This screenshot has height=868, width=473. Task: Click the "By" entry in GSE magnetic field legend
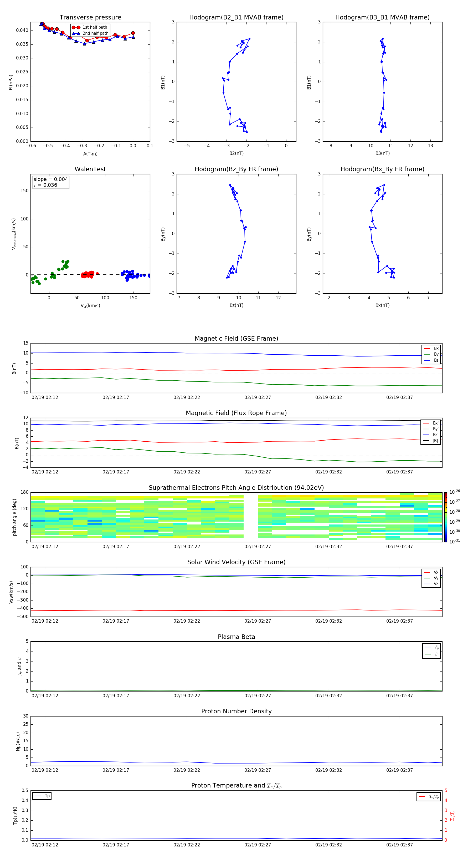431,354
